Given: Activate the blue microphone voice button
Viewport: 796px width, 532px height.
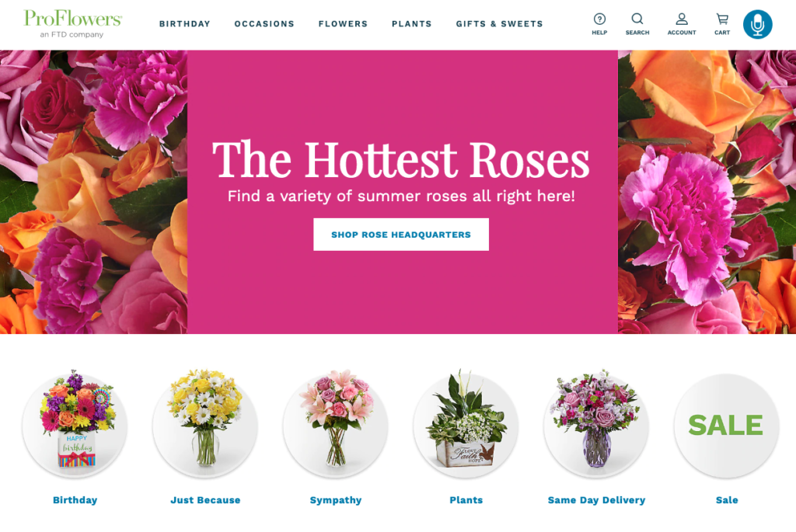Looking at the screenshot, I should pyautogui.click(x=757, y=24).
